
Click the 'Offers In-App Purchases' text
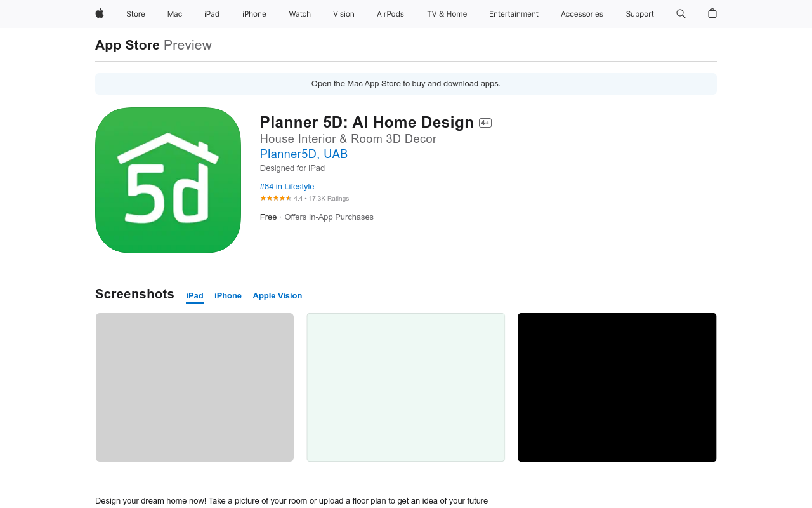tap(329, 217)
